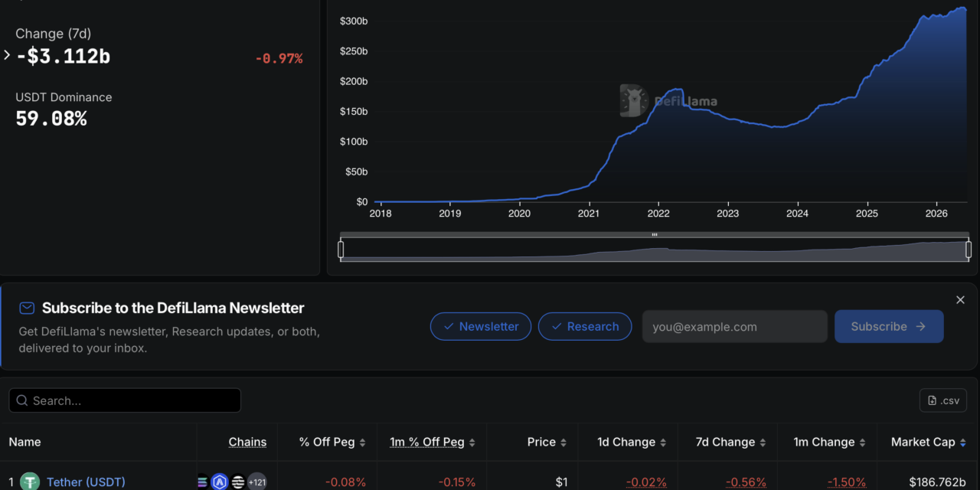The height and width of the screenshot is (490, 980).
Task: Download table data as .csv
Action: pyautogui.click(x=943, y=400)
